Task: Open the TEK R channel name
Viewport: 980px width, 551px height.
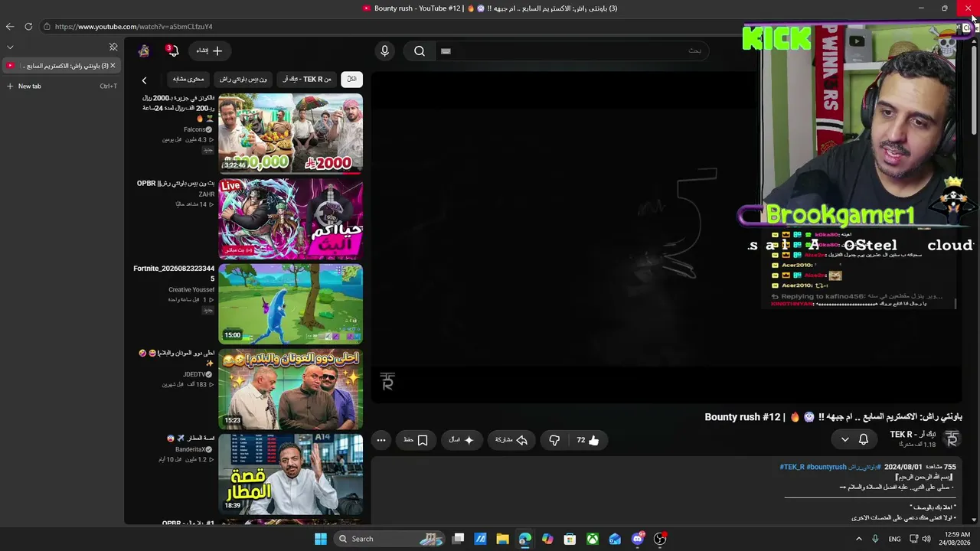Action: point(913,435)
